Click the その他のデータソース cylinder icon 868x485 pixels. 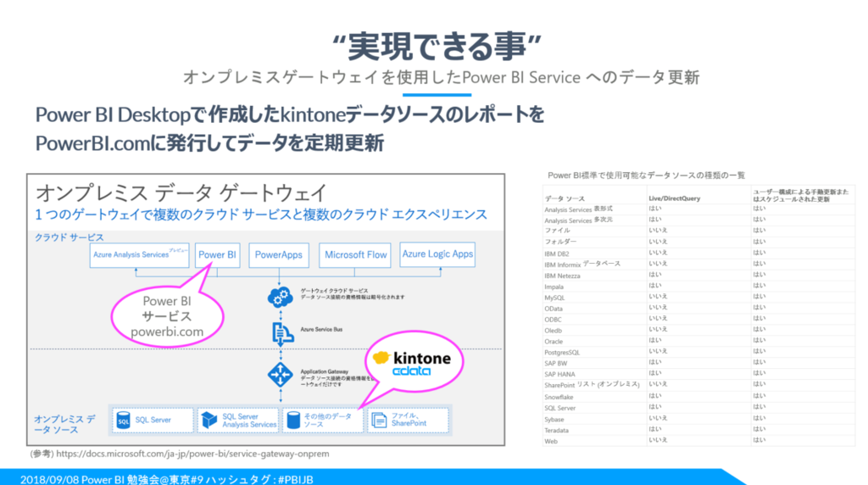tap(293, 421)
